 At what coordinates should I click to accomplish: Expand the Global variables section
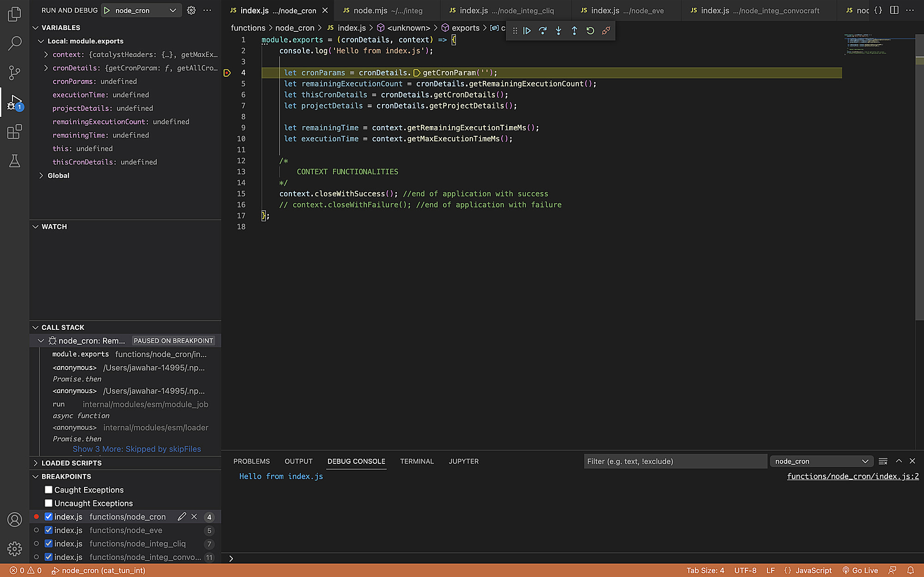click(x=41, y=176)
